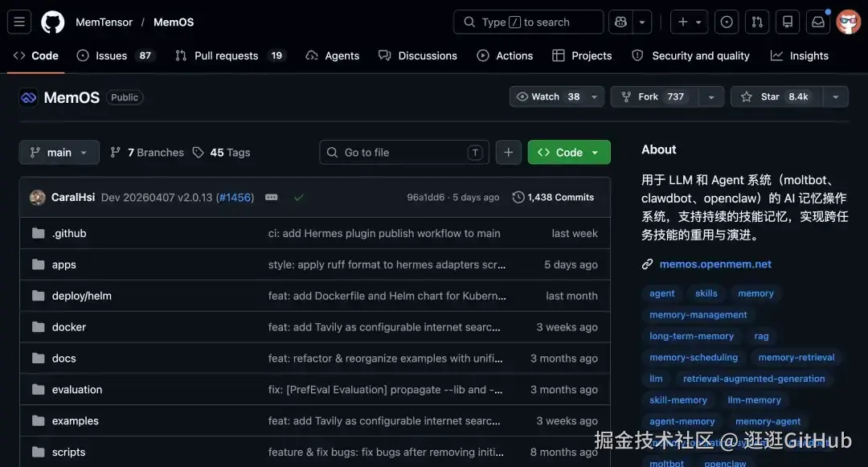Screen dimensions: 868x467
Task: Open the .github folder
Action: [69, 233]
